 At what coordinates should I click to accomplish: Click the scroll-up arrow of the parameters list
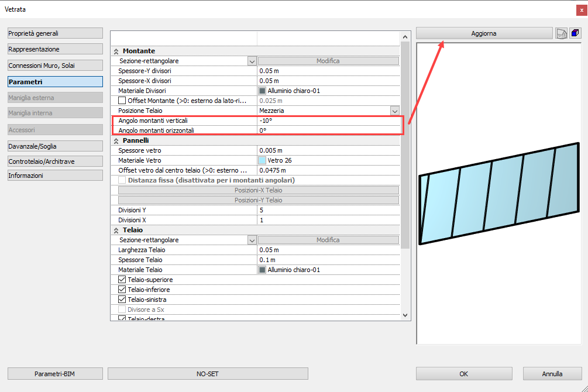pos(405,37)
